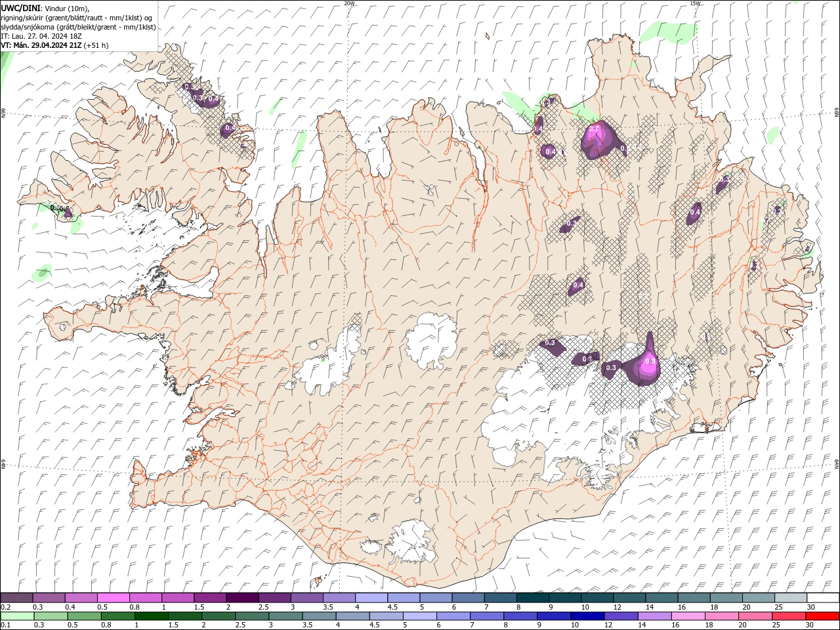
Task: Click the '(+51 h)' forecast offset text
Action: click(x=96, y=45)
